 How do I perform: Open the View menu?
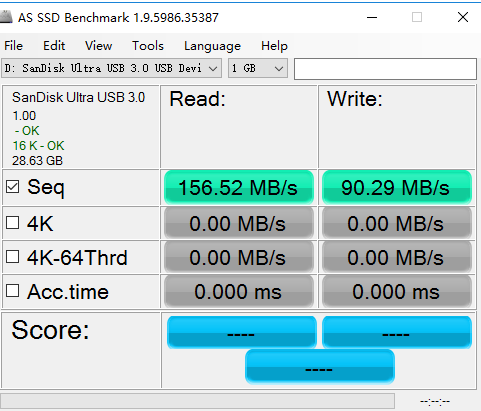pyautogui.click(x=98, y=46)
